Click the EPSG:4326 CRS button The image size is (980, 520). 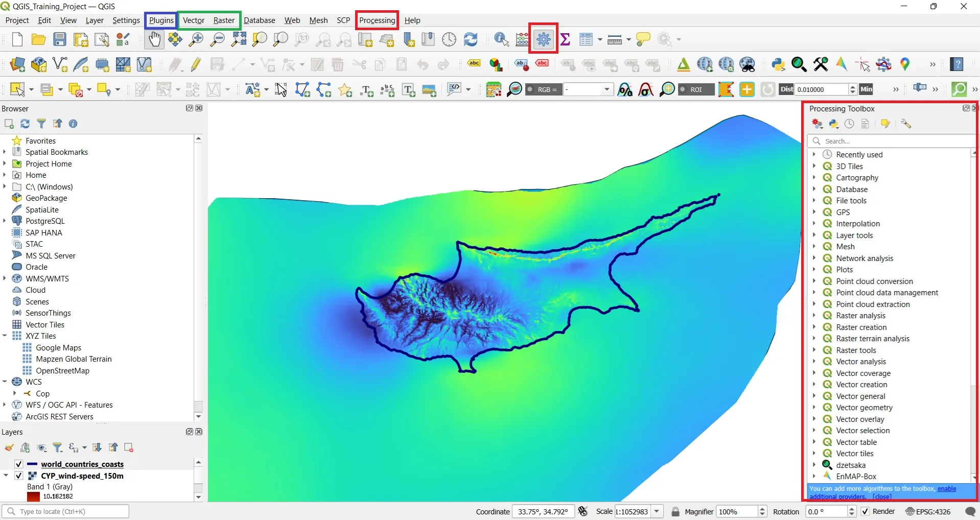928,511
